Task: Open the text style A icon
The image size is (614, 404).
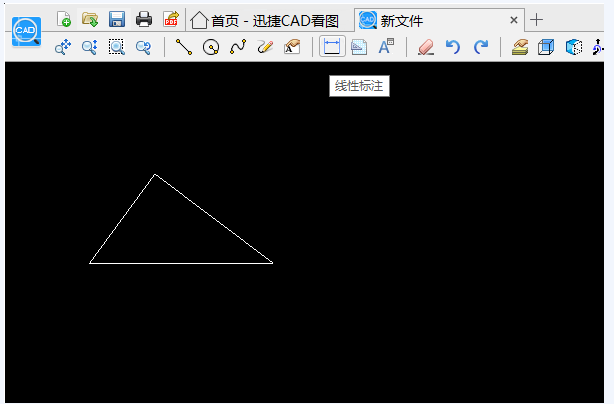Action: coord(386,47)
